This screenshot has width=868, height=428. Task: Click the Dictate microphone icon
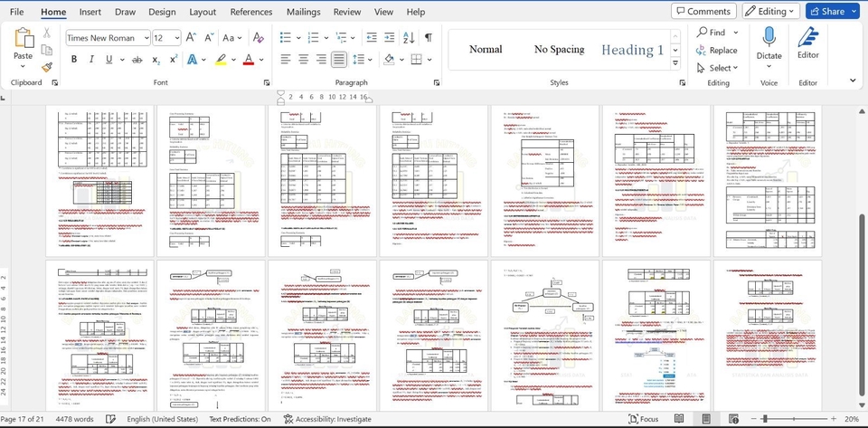pos(769,36)
